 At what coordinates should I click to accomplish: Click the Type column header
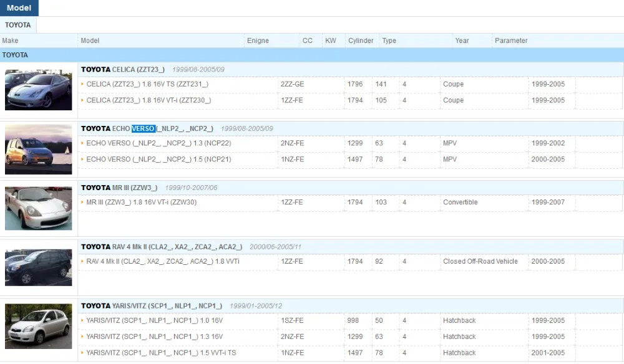pos(389,41)
